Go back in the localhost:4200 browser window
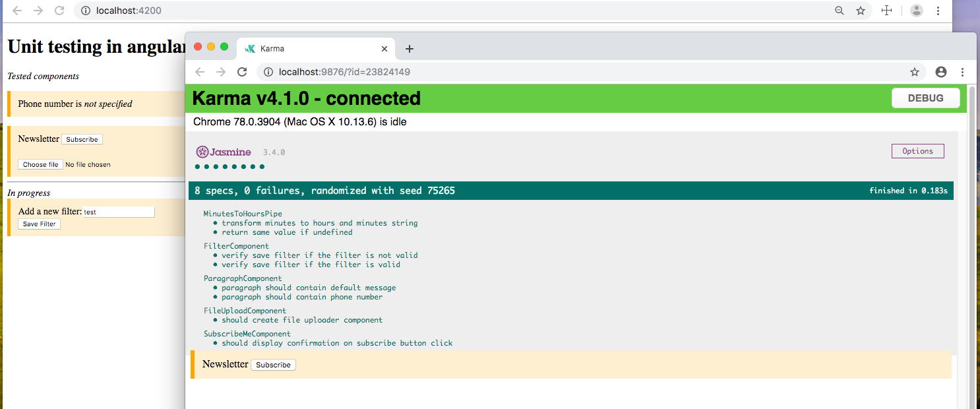This screenshot has width=980, height=409. [17, 11]
